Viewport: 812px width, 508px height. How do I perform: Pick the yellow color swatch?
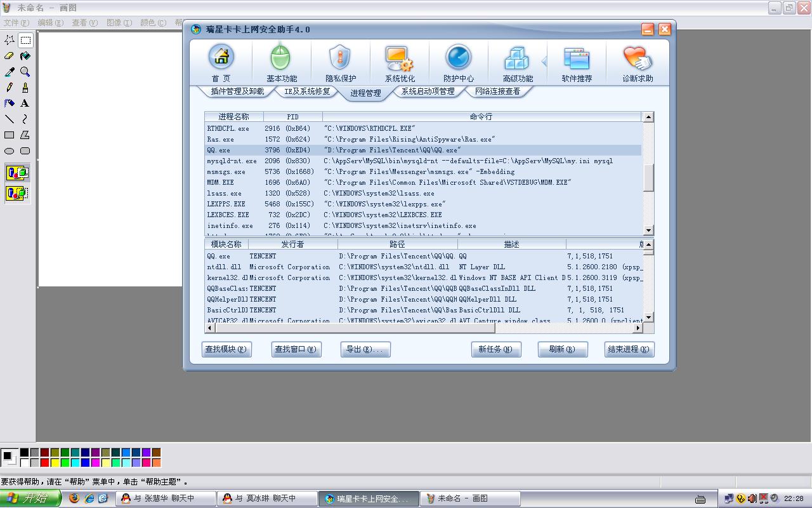[55, 463]
